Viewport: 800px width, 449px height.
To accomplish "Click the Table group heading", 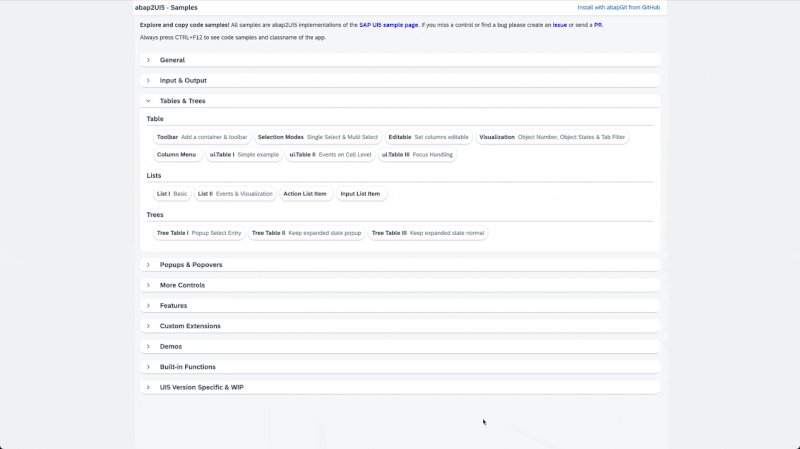I will coord(155,119).
